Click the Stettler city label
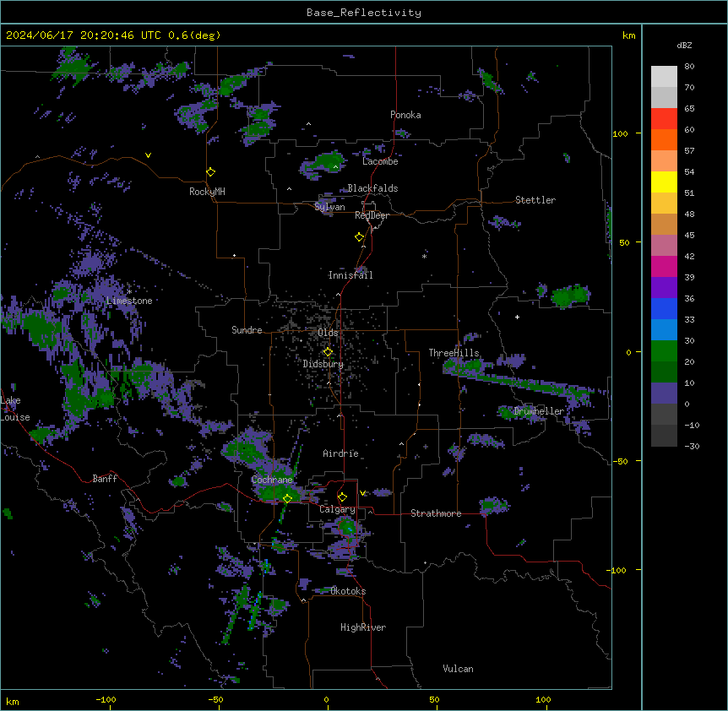 pyautogui.click(x=535, y=200)
